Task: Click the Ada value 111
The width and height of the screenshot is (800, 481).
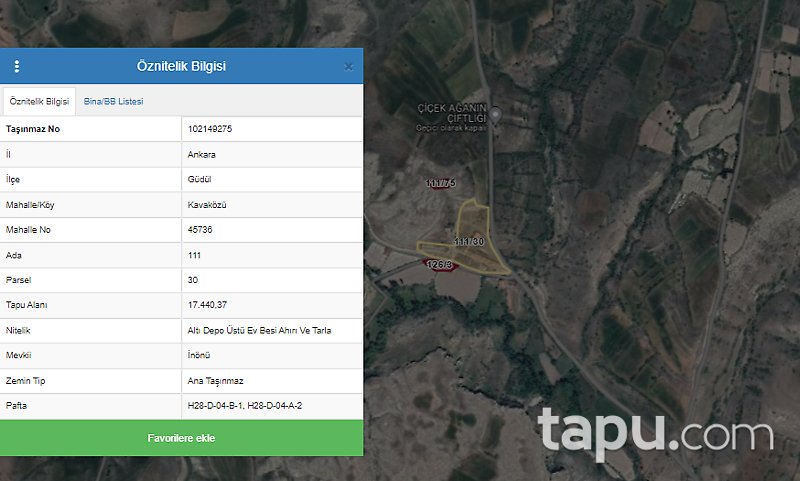Action: (194, 255)
